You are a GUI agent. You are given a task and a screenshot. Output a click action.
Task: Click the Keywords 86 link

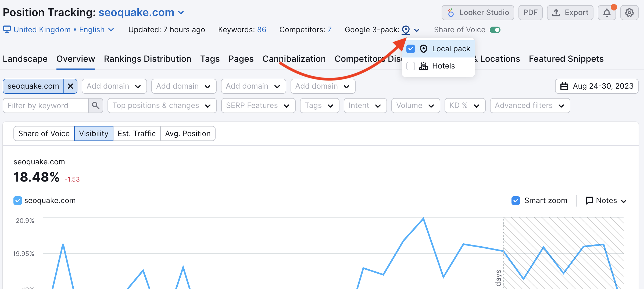coord(262,30)
